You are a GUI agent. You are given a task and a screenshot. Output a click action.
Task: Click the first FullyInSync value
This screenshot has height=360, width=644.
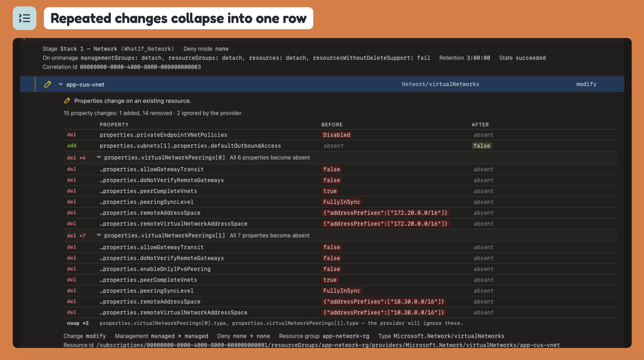(342, 202)
